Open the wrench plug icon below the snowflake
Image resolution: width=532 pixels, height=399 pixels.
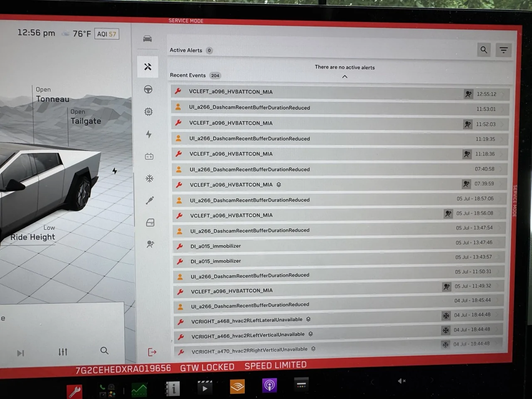150,201
